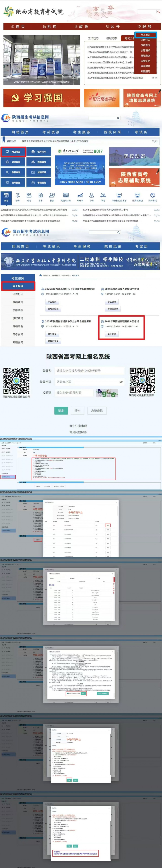Click the 登录名 input field
This screenshot has width=162, height=868.
pyautogui.click(x=89, y=371)
